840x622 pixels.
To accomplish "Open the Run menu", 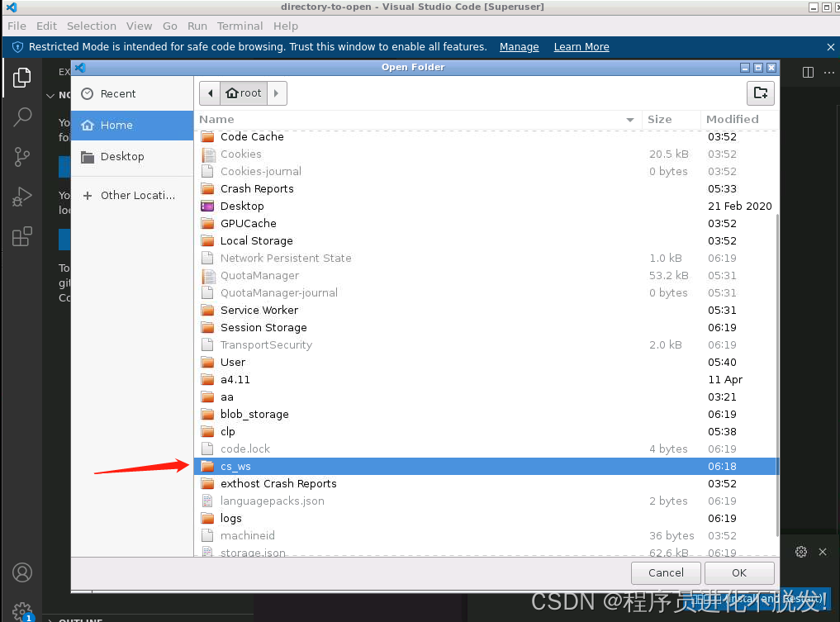I will click(x=197, y=26).
